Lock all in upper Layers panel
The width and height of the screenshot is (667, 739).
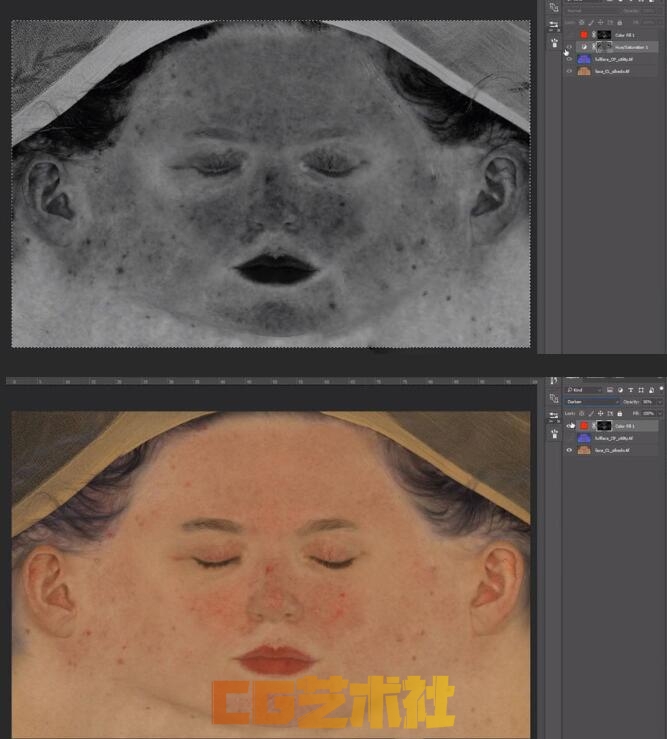pos(619,23)
